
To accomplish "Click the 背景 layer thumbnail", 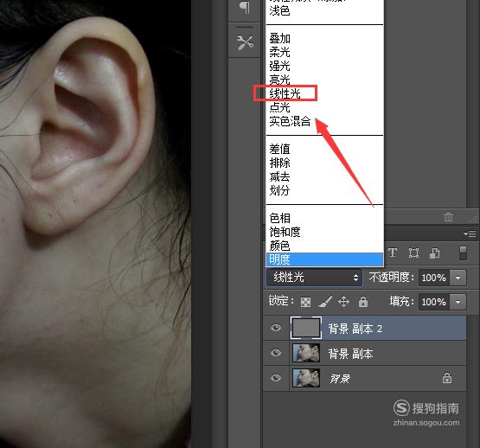I will point(306,378).
